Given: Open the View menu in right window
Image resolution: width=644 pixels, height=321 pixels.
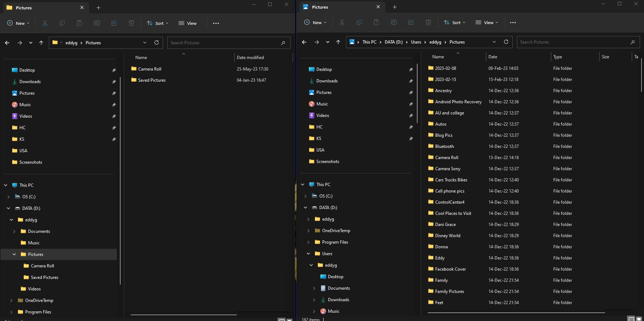Looking at the screenshot, I should [487, 22].
